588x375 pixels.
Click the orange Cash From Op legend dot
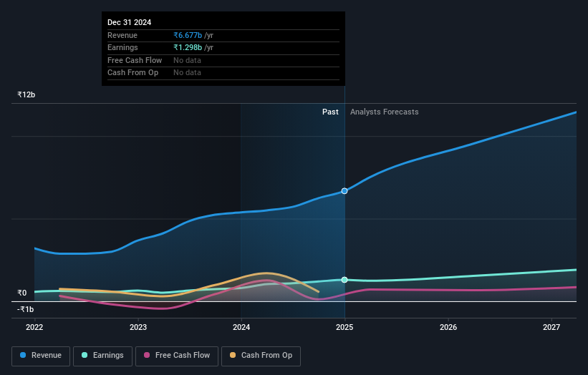tap(233, 355)
